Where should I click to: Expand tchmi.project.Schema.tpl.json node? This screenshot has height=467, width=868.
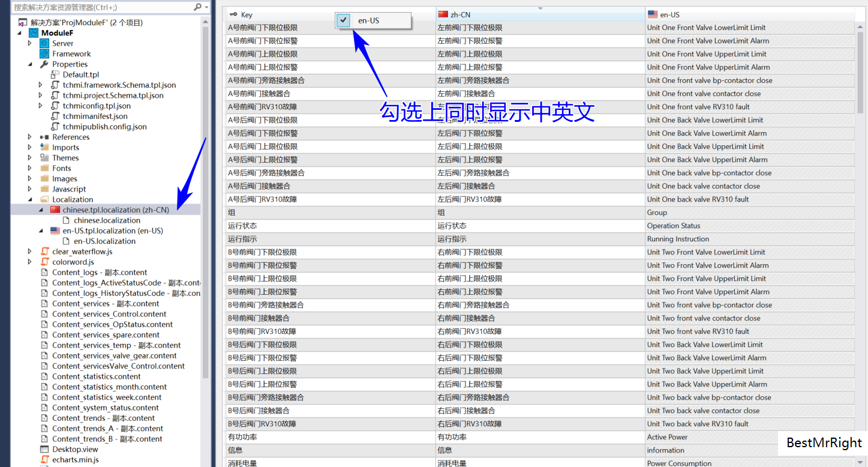[x=41, y=95]
